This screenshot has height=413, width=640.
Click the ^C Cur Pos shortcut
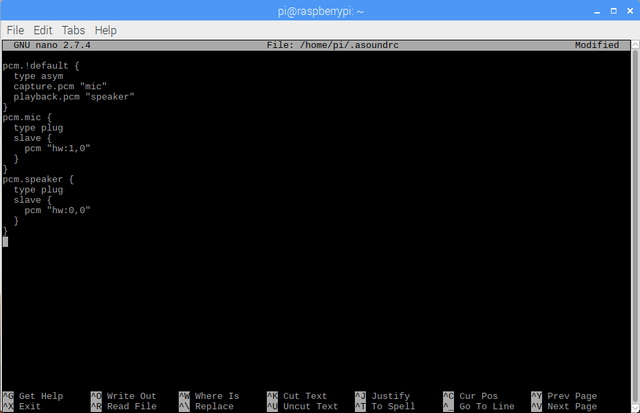(471, 396)
